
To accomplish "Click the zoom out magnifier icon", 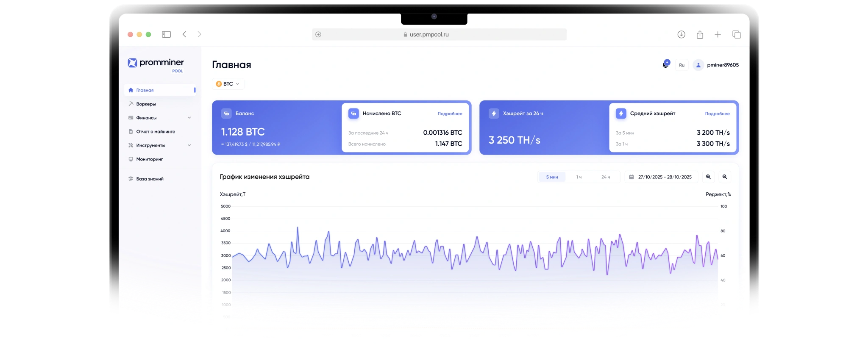I will click(725, 177).
